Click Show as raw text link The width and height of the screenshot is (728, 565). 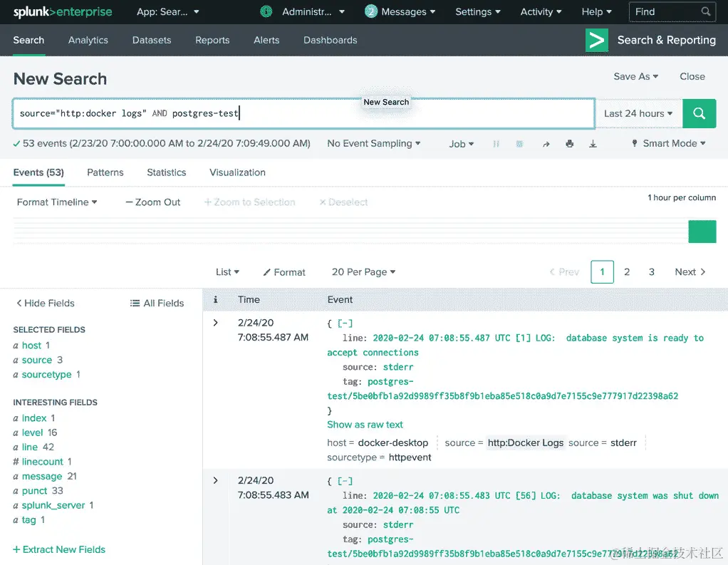[365, 425]
